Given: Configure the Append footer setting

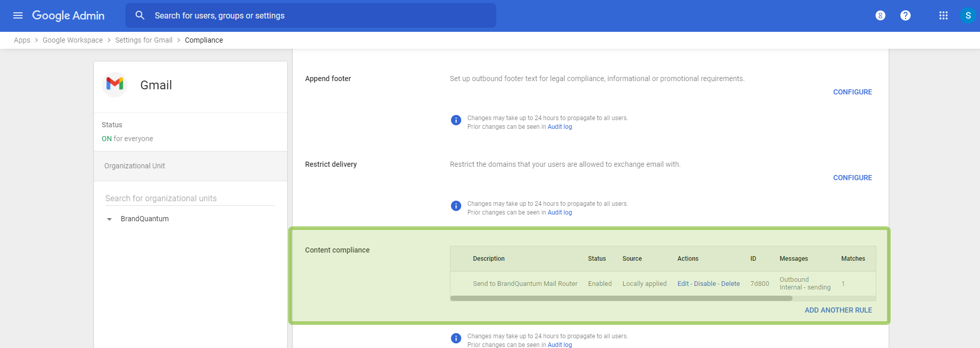Looking at the screenshot, I should (x=853, y=92).
